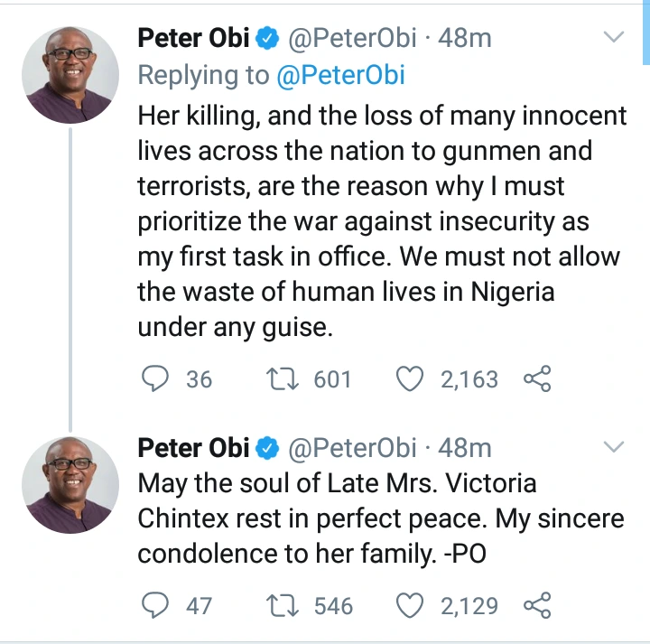Image resolution: width=650 pixels, height=644 pixels.
Task: Open the first tweet's insecurity text body
Action: tap(379, 222)
